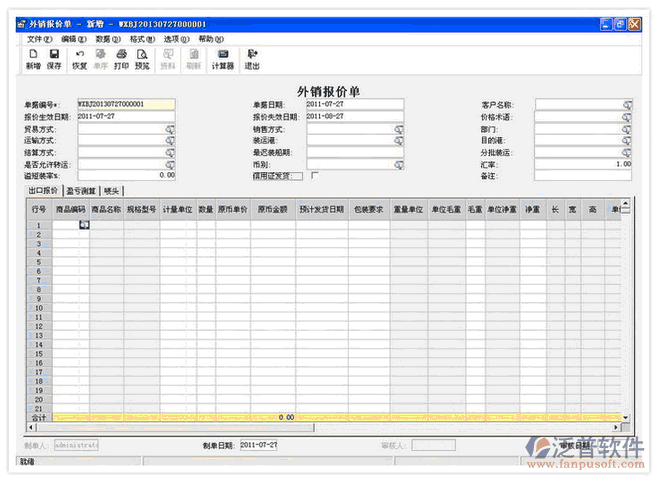Image resolution: width=655 pixels, height=480 pixels.
Task: Open the 客户名称 field lookup
Action: [x=627, y=104]
